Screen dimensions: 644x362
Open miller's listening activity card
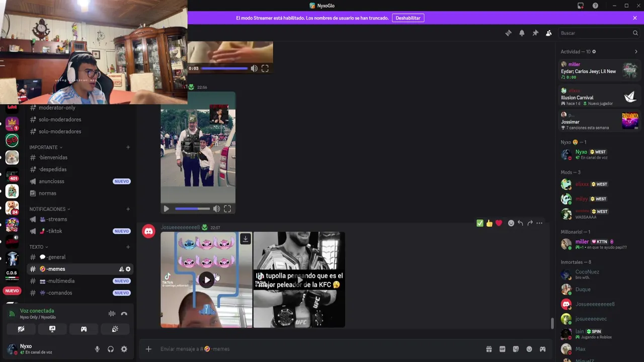coord(600,70)
